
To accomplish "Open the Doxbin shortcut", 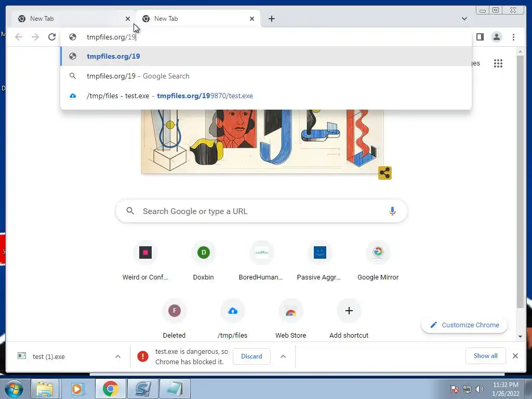I will coord(204,261).
